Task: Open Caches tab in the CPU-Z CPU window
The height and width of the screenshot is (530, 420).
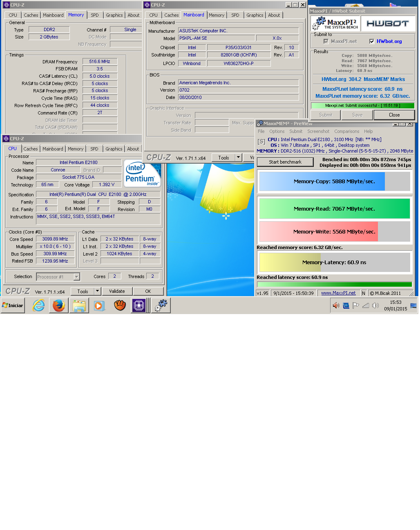Action: (x=30, y=149)
